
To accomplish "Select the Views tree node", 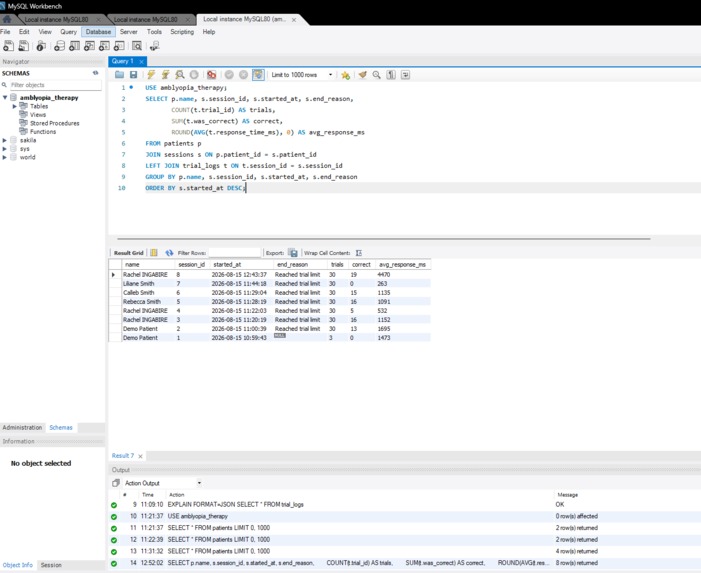I will [38, 115].
